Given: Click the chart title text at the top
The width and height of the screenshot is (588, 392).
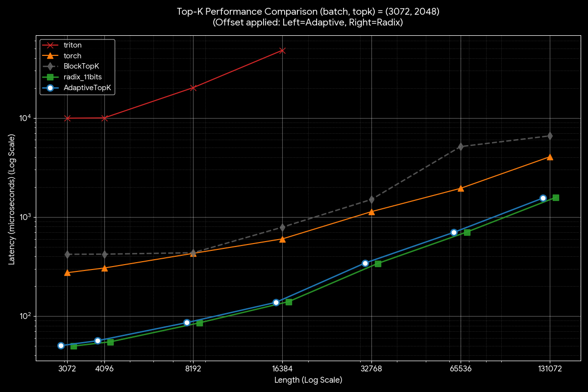Looking at the screenshot, I should pyautogui.click(x=294, y=11).
